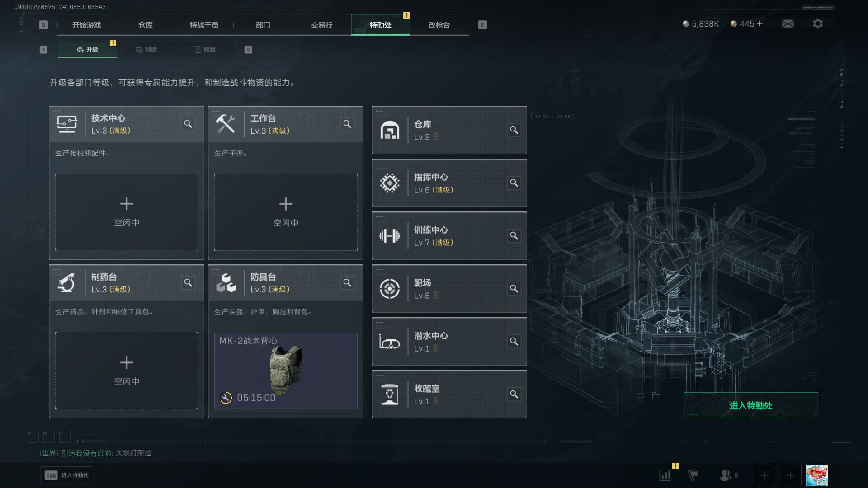Select the 制造 sub-tab
The width and height of the screenshot is (868, 488).
146,50
